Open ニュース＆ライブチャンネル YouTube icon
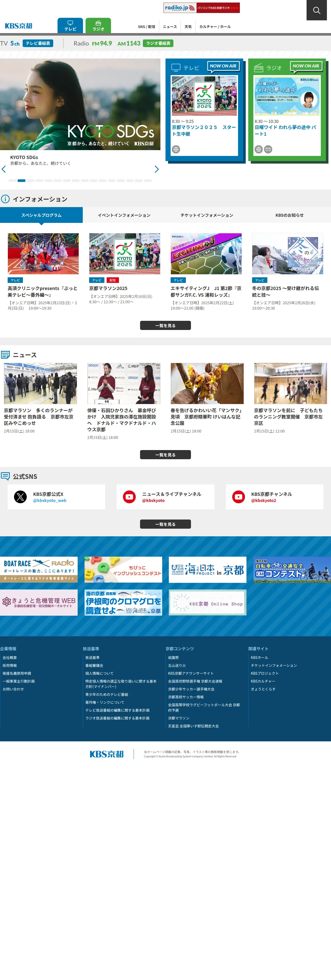Screen dimensions: 331x980 [130, 497]
